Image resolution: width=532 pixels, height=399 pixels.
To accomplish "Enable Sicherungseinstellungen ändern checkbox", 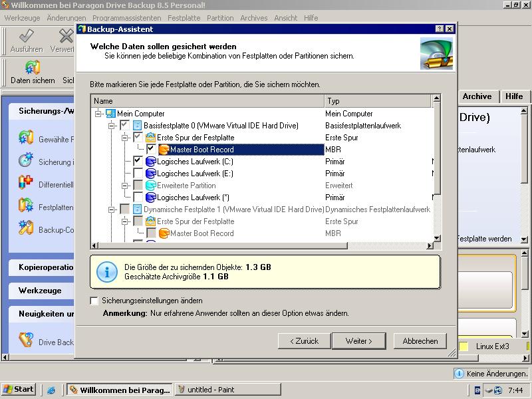I will 94,301.
